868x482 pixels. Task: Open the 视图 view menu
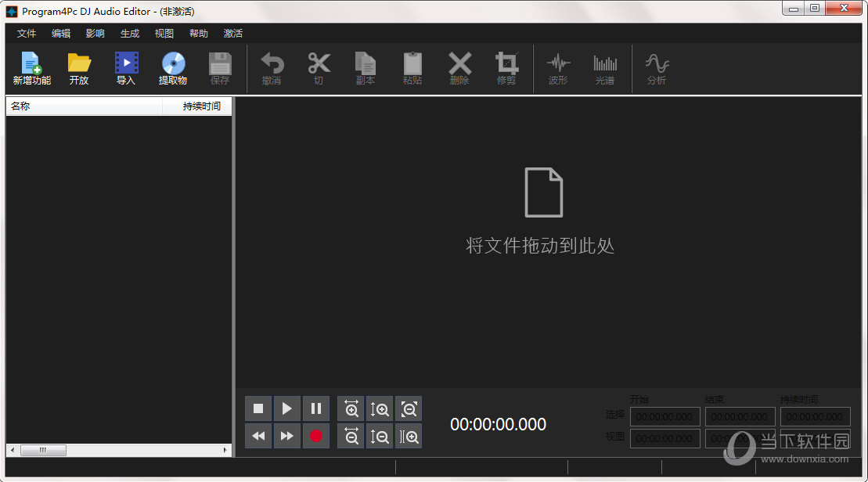coord(164,33)
